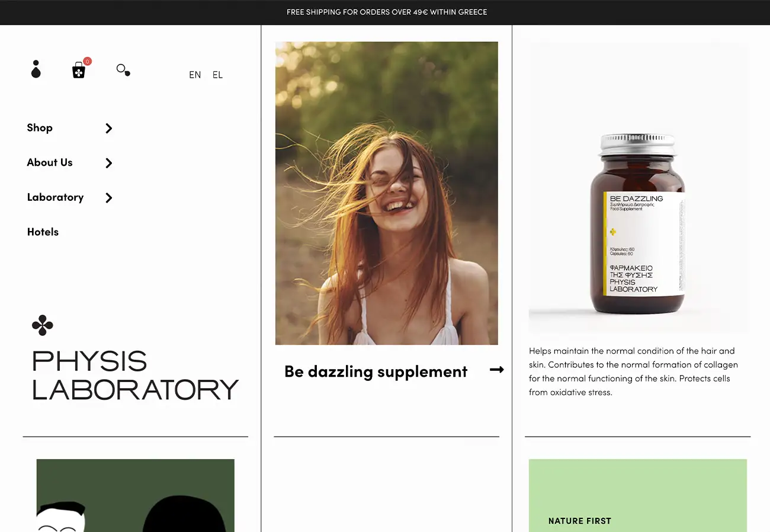This screenshot has width=770, height=532.
Task: Open the About Us menu item
Action: click(50, 162)
